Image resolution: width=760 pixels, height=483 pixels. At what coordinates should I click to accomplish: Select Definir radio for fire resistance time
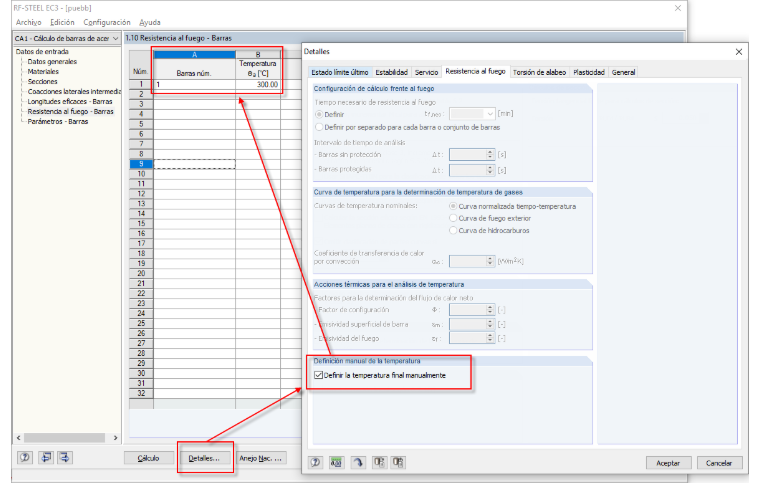(x=318, y=114)
